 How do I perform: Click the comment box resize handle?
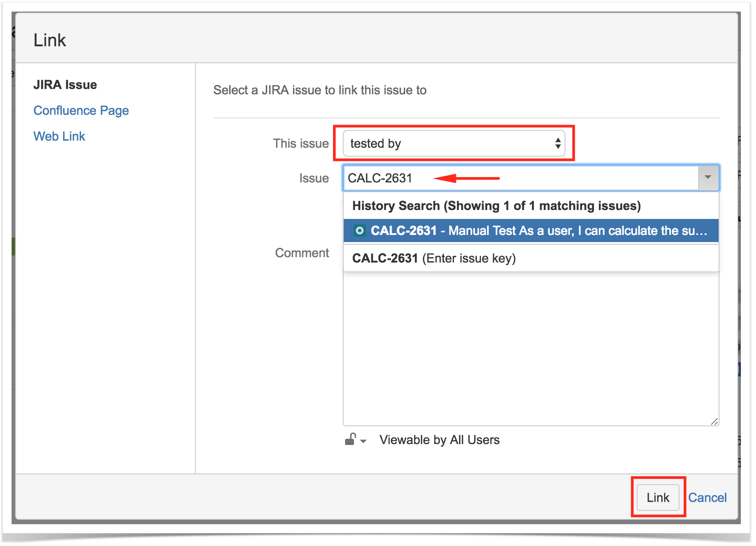coord(714,421)
